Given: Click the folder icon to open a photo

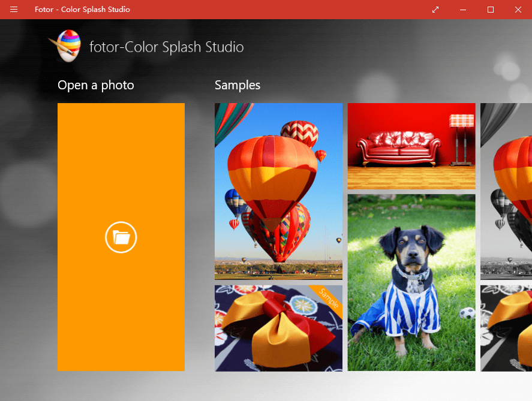Looking at the screenshot, I should [x=121, y=237].
